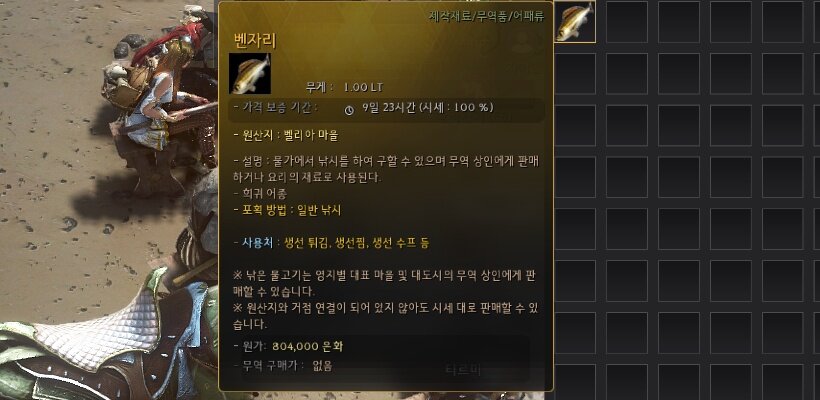Image resolution: width=820 pixels, height=400 pixels.
Task: Click the clock icon beside 9일 23시간
Action: pos(349,110)
